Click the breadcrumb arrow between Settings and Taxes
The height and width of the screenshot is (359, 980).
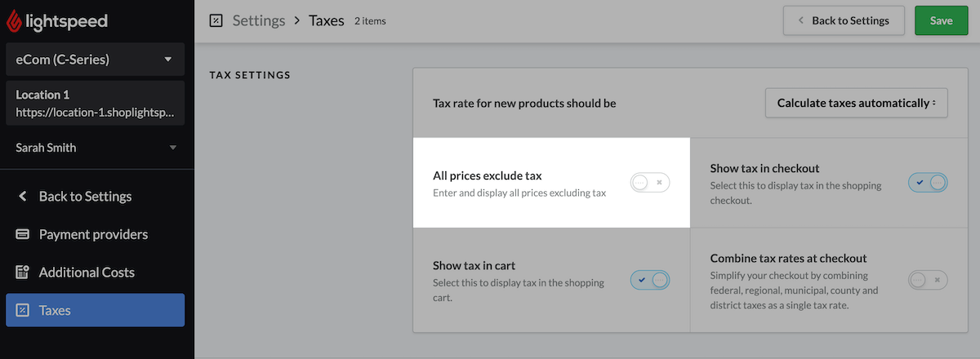pyautogui.click(x=297, y=20)
